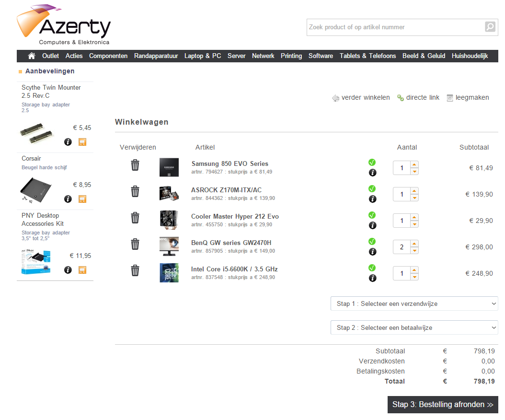Open the Randapparatuur menu

coord(156,56)
